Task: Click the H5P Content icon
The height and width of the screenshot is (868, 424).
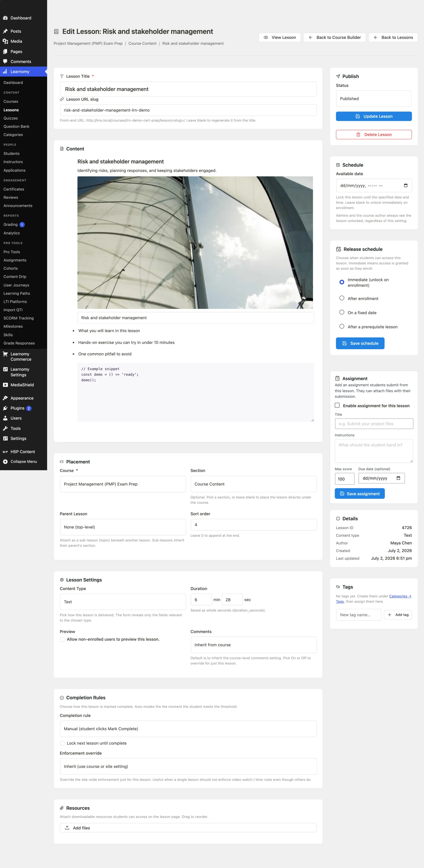Action: (x=5, y=452)
